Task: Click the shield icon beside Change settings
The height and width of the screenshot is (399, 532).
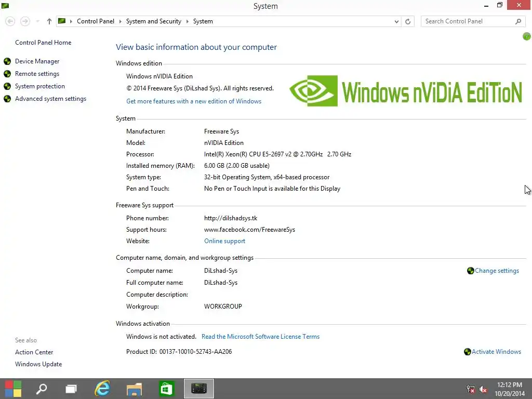Action: click(470, 270)
